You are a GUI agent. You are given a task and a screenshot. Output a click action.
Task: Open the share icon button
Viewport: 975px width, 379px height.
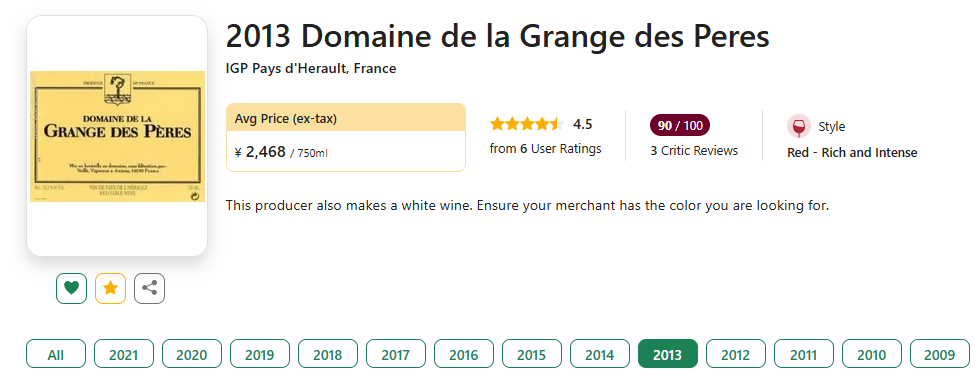pos(149,288)
